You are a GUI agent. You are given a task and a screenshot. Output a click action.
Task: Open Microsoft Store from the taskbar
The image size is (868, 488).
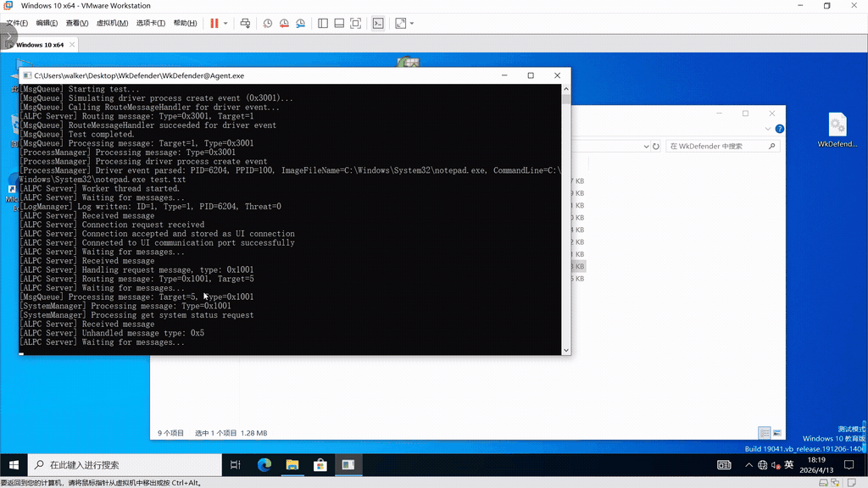(320, 465)
